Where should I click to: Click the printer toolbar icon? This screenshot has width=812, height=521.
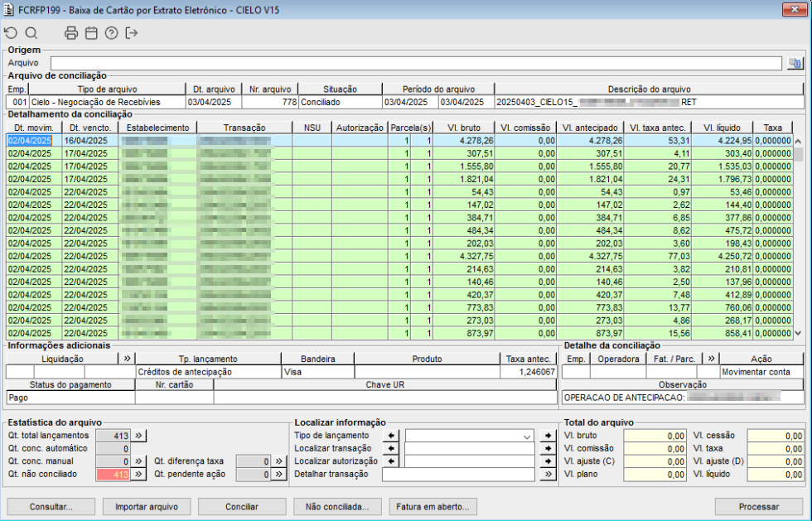[x=71, y=33]
